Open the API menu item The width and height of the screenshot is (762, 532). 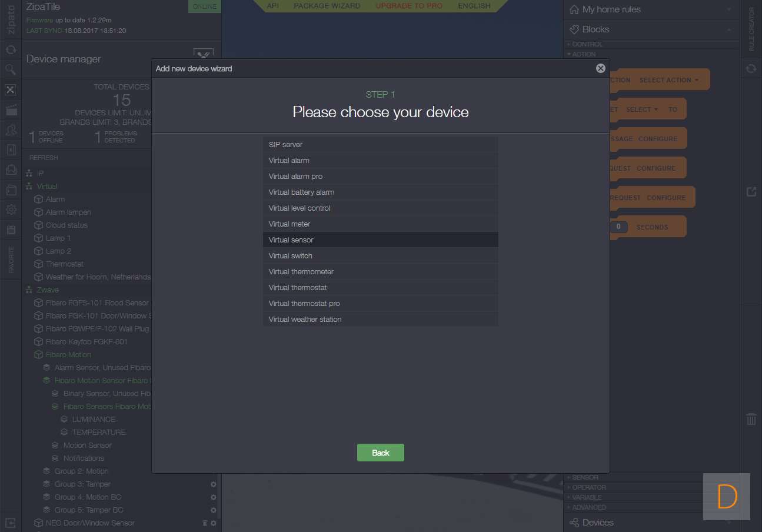(272, 6)
